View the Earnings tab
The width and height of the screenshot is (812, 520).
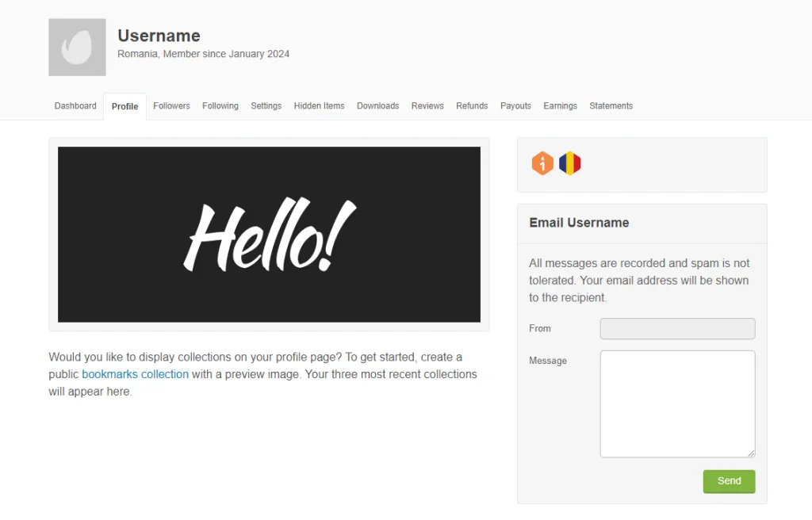pos(560,106)
